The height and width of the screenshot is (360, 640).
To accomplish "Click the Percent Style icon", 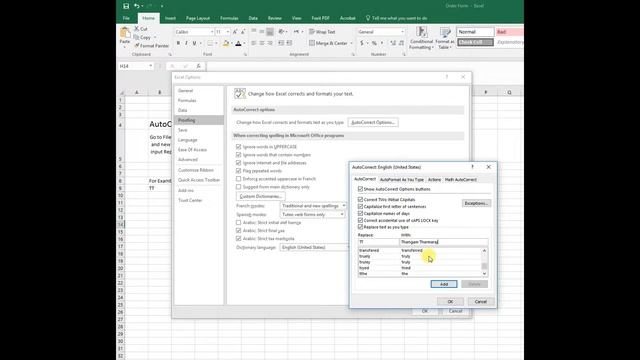I will [374, 43].
